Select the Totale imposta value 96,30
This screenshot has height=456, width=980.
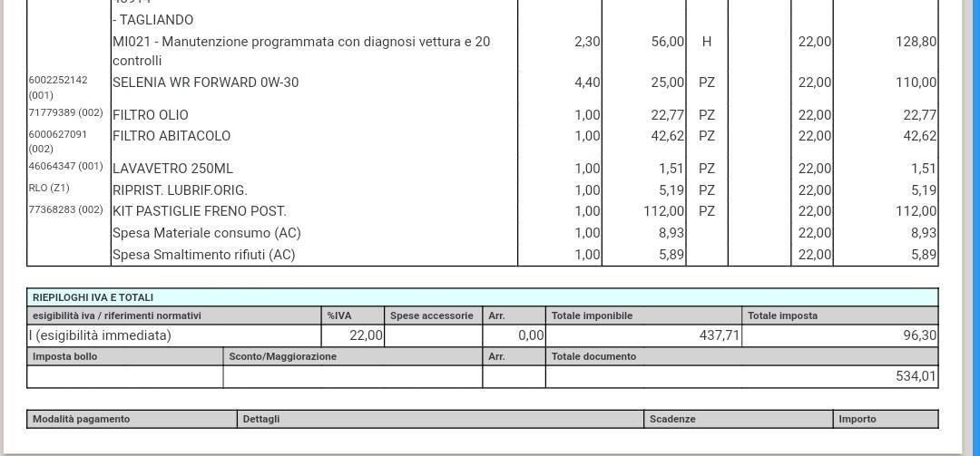(920, 335)
